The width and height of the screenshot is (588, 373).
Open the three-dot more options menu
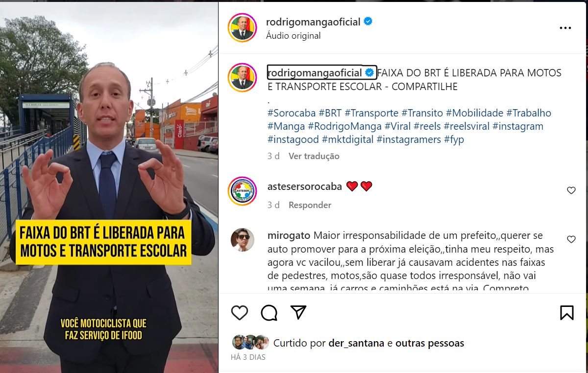[565, 28]
